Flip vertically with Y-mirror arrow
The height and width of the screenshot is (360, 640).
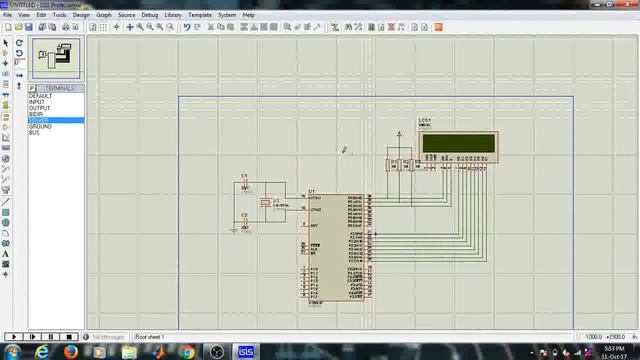(19, 86)
